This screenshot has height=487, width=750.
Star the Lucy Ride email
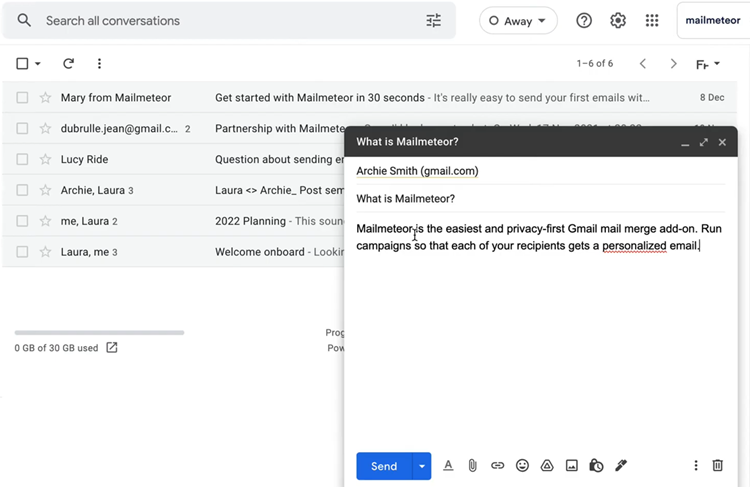(45, 159)
